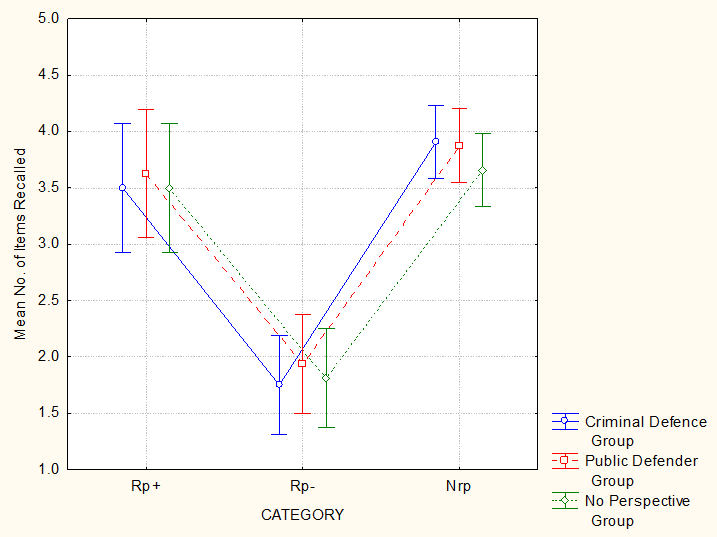This screenshot has height=537, width=717.
Task: Click the Public Defender Group legend marker
Action: point(565,461)
